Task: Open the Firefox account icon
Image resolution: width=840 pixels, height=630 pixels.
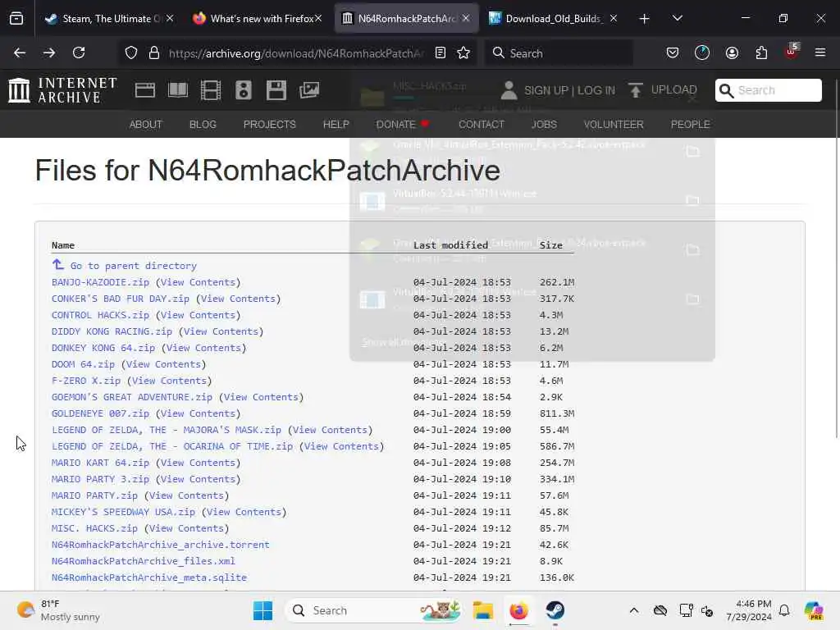Action: 732,53
